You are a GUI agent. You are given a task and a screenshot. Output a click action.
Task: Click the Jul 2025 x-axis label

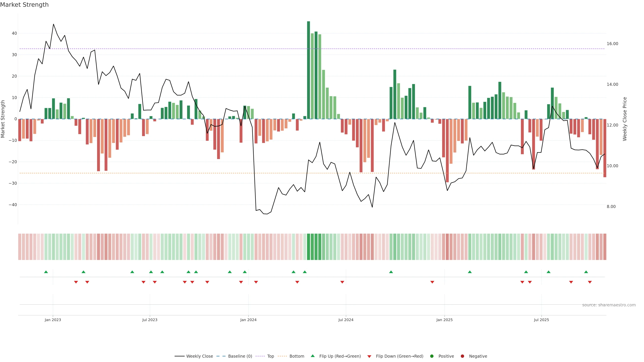[x=541, y=320]
